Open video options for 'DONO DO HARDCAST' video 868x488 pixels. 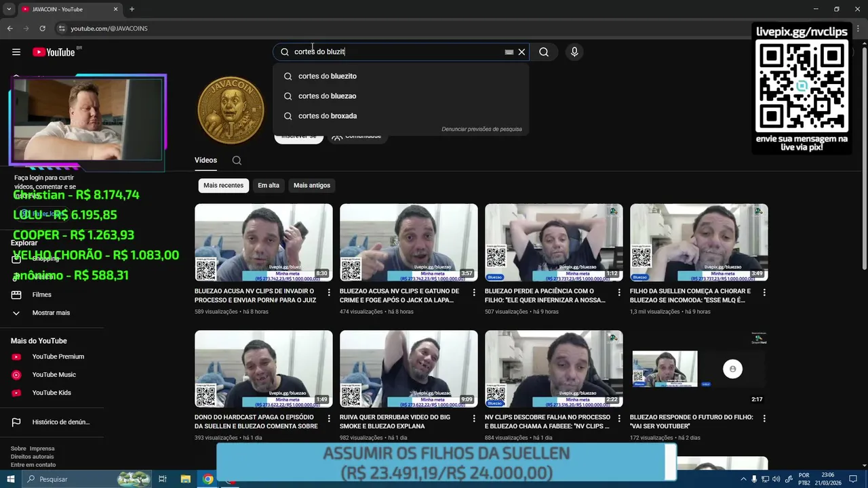tap(329, 420)
